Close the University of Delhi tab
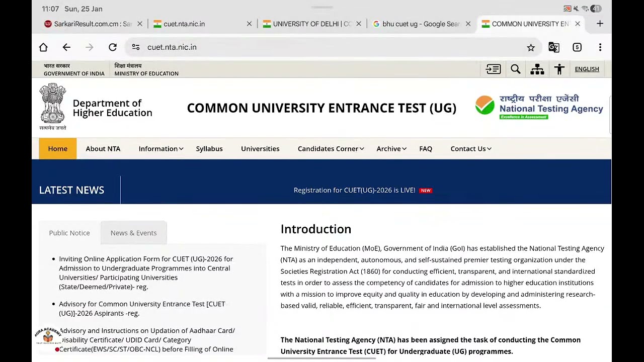 coord(359,24)
